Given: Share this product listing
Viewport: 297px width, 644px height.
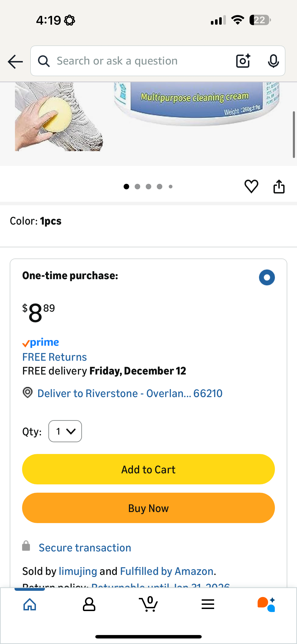Looking at the screenshot, I should pyautogui.click(x=279, y=187).
